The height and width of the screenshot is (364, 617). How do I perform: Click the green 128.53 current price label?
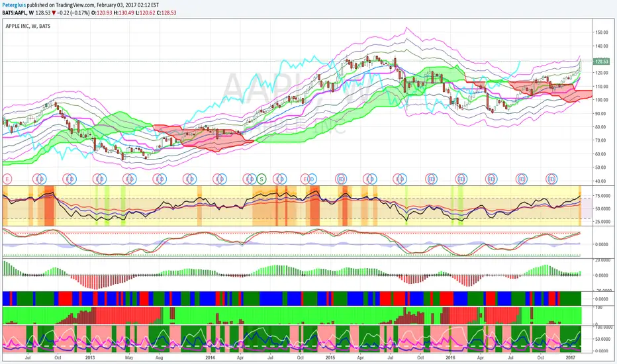(x=602, y=62)
